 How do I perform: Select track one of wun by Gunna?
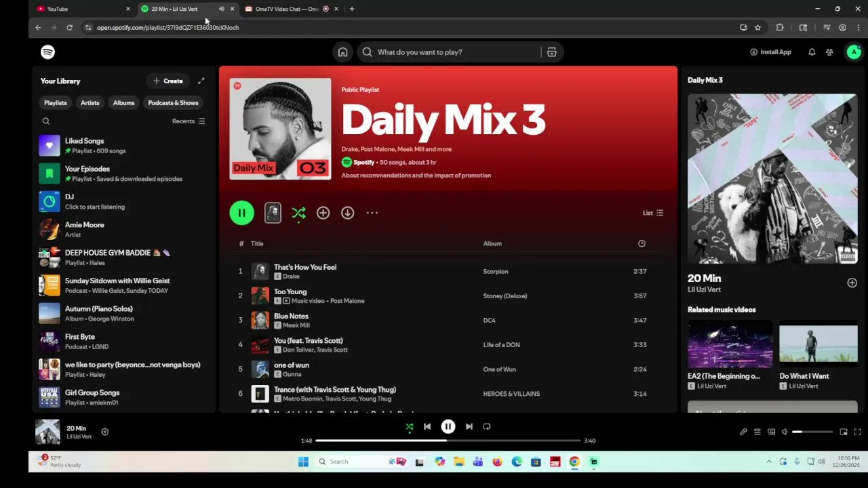(448, 369)
